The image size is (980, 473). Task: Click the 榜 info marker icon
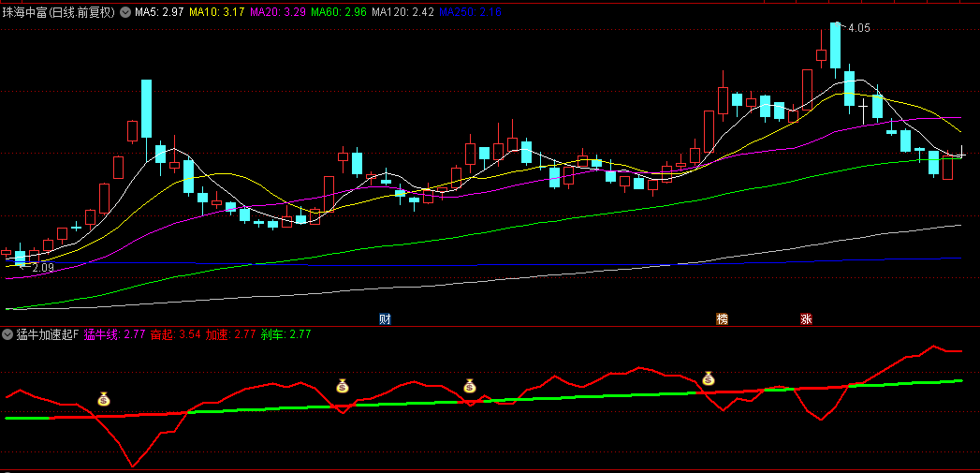pos(722,319)
